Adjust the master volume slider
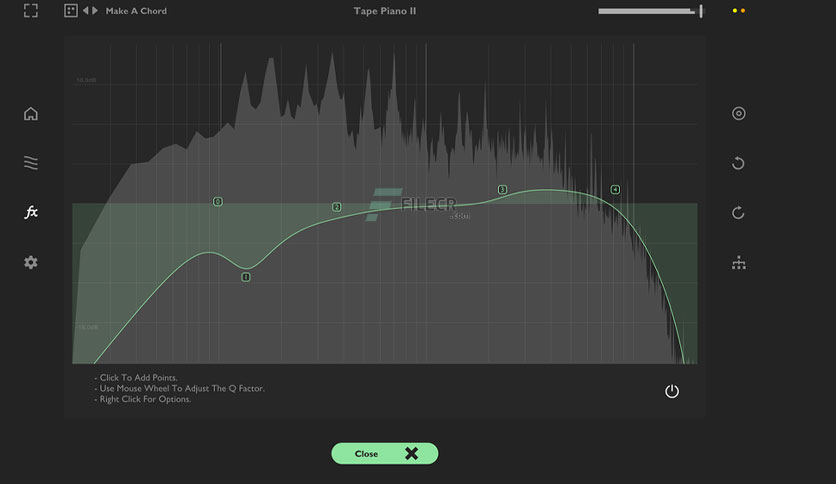This screenshot has width=836, height=484. (x=650, y=11)
